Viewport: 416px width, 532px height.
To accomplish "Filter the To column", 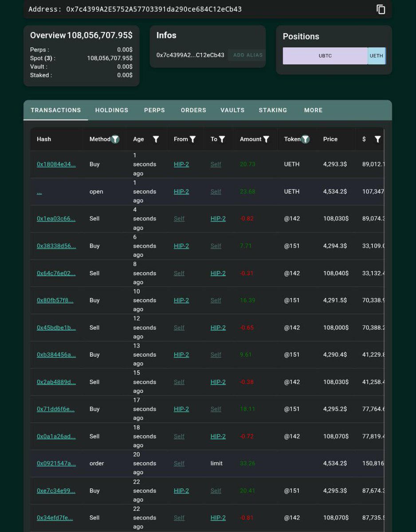I will tap(222, 139).
